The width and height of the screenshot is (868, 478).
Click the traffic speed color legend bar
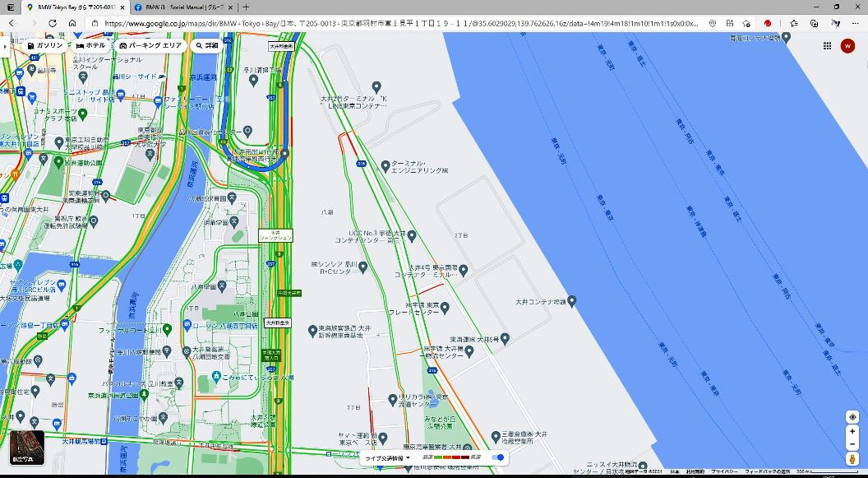coord(452,457)
